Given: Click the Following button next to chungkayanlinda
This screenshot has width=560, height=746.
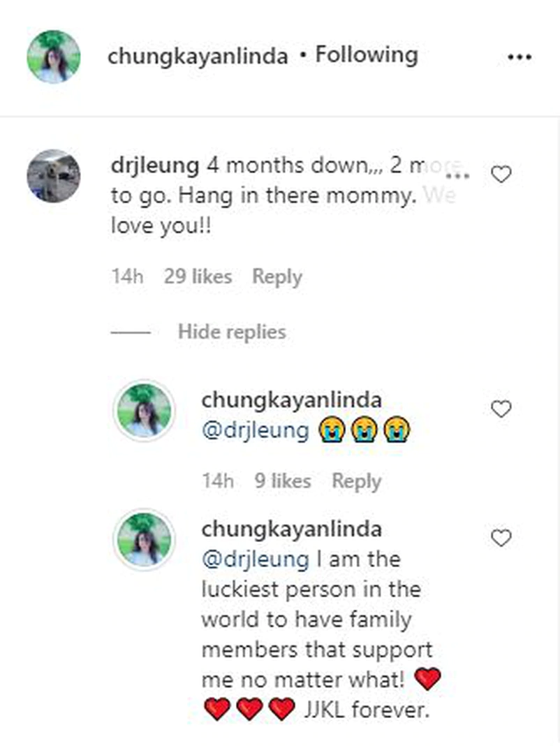Looking at the screenshot, I should coord(367,55).
